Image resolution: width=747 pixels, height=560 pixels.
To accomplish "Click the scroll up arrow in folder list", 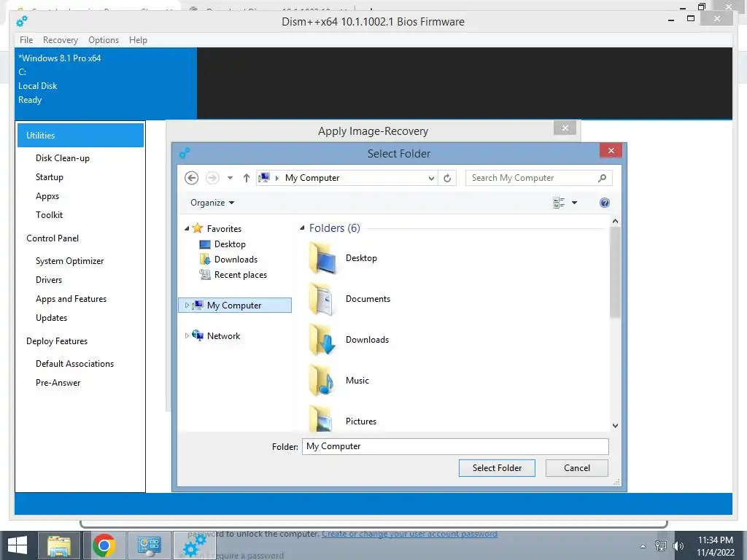I will (615, 221).
